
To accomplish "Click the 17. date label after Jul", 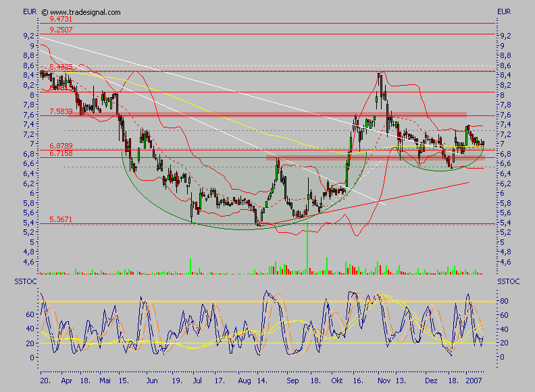I will coord(220,381).
